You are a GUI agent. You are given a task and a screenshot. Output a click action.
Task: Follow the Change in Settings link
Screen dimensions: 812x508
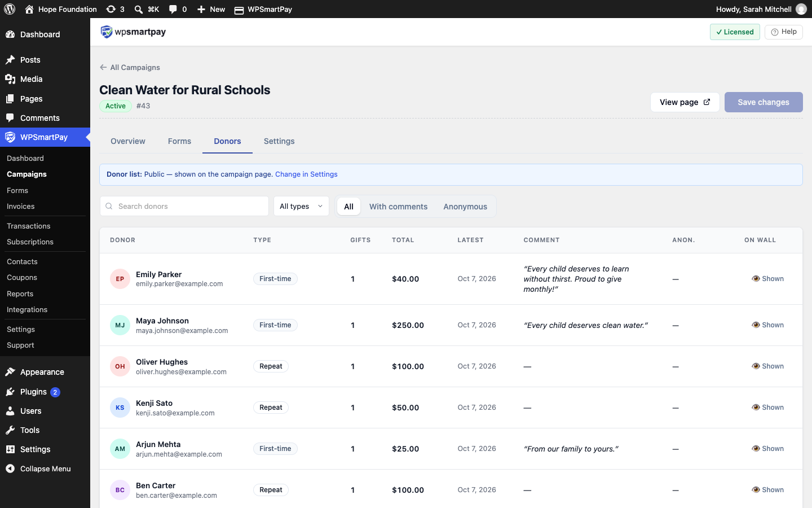(x=306, y=174)
